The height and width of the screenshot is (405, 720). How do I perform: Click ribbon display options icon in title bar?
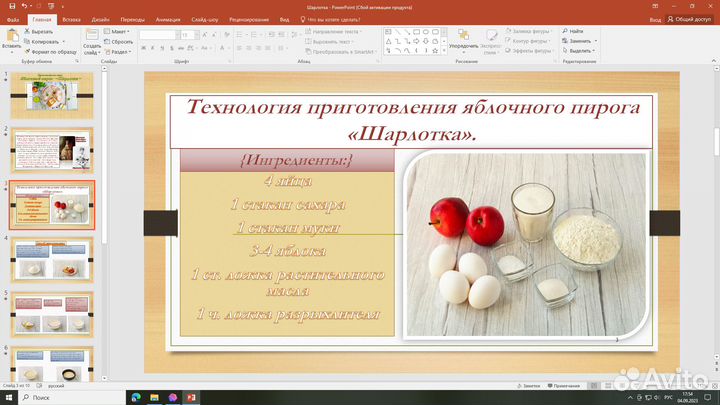(655, 6)
